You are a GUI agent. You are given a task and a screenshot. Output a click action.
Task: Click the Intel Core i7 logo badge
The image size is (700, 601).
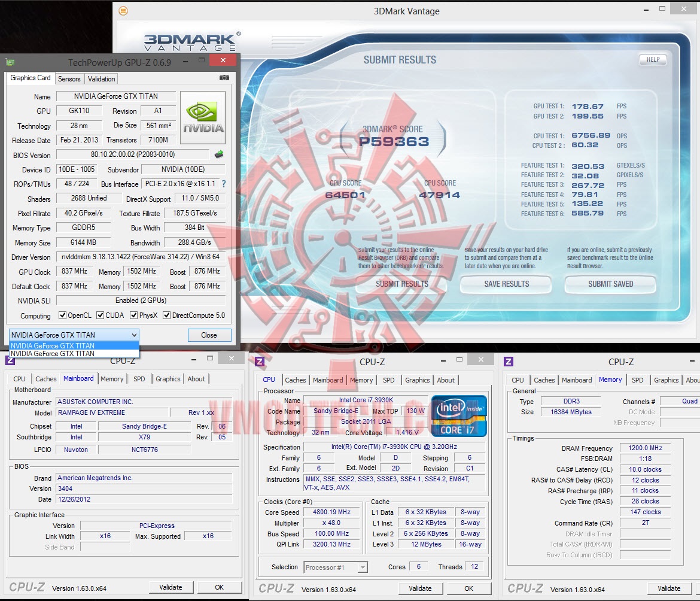click(x=459, y=415)
